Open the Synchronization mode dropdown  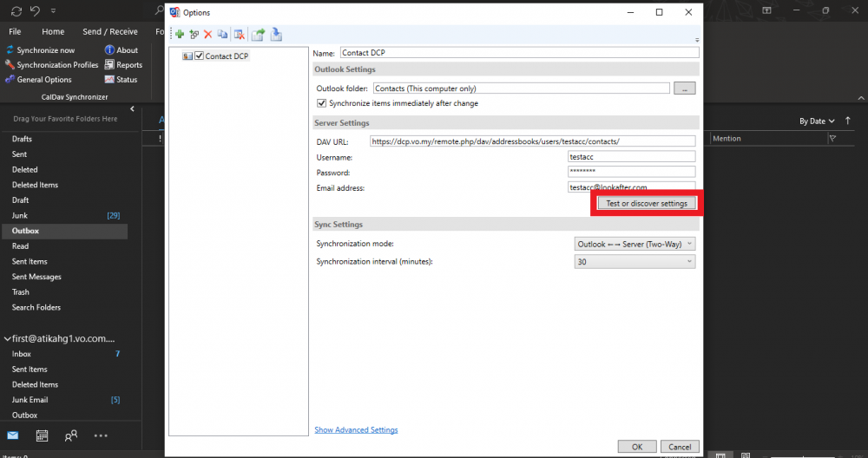pos(635,245)
